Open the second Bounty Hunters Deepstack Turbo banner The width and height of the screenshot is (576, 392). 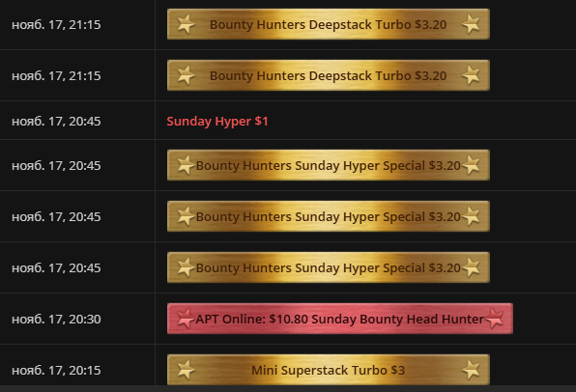(328, 75)
